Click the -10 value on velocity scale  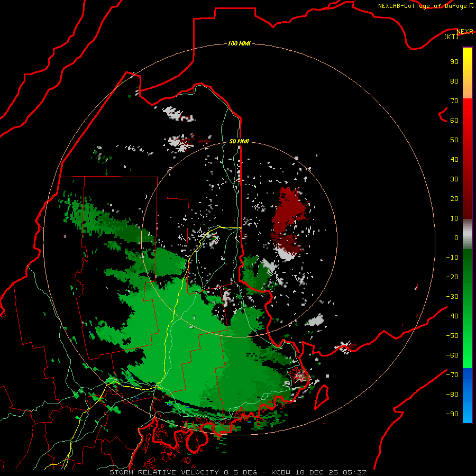coord(452,258)
